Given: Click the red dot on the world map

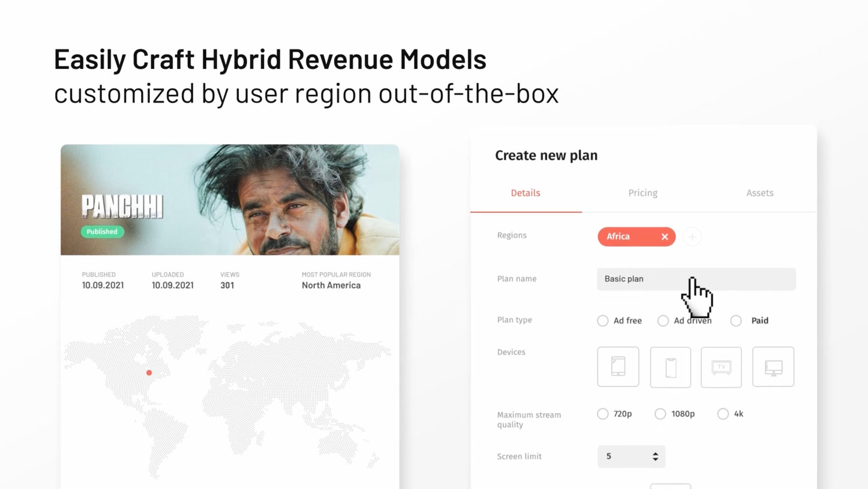Looking at the screenshot, I should (149, 373).
